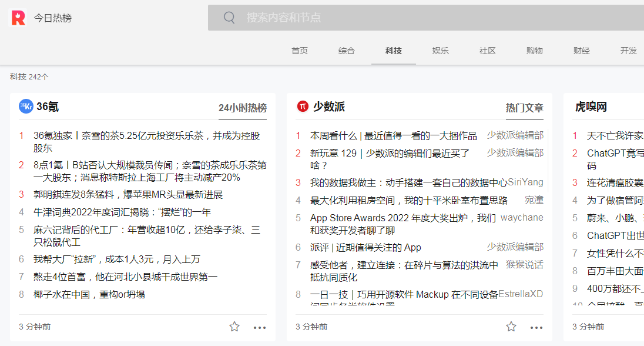644x346 pixels.
Task: Select the 综合 navigation tab
Action: [347, 51]
